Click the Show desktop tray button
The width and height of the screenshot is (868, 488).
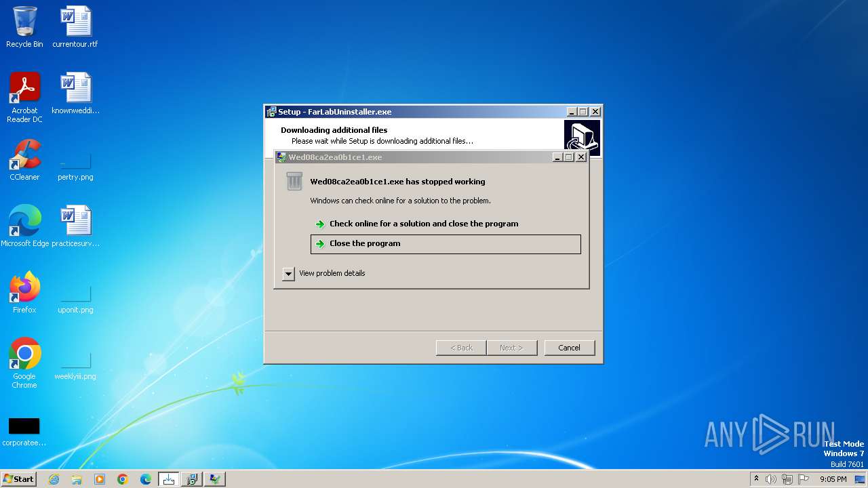861,479
